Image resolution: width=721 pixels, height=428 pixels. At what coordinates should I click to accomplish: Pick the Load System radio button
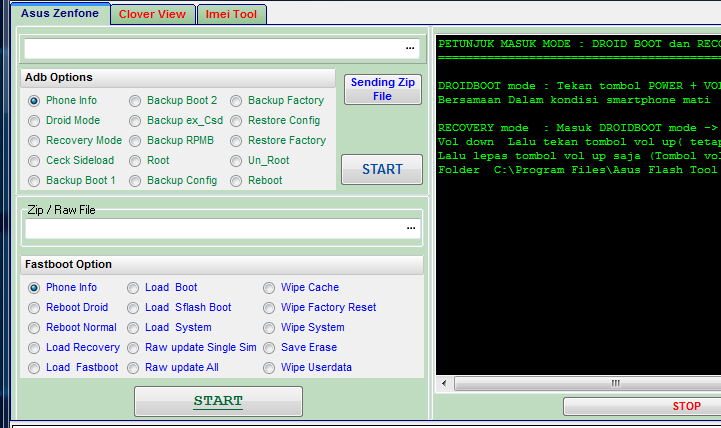133,328
